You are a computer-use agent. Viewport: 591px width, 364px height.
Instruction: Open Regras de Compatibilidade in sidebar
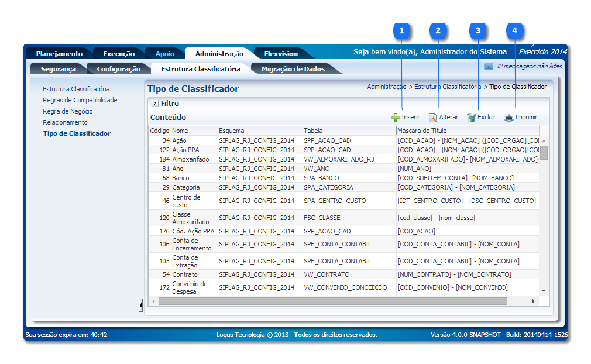coord(80,100)
